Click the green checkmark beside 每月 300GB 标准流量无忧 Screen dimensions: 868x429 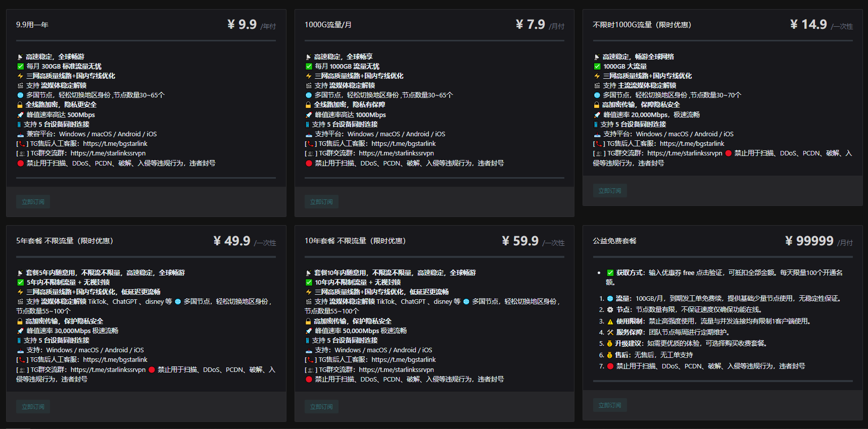(x=21, y=67)
